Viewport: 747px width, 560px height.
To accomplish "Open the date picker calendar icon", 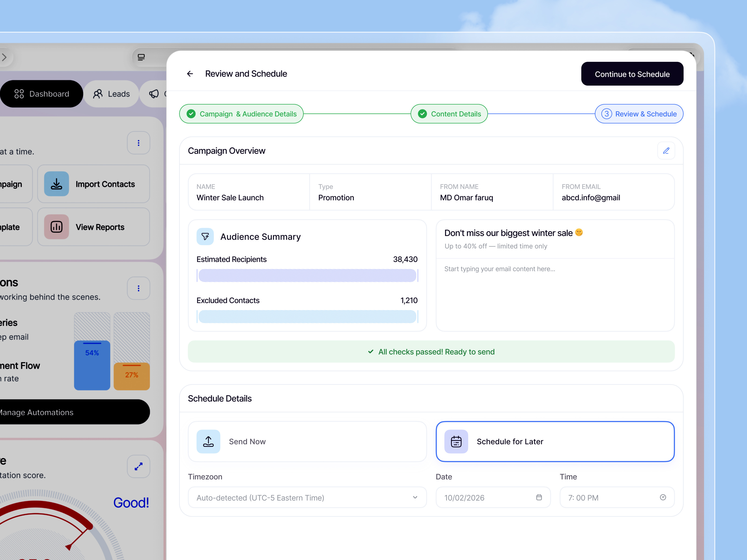I will tap(539, 497).
